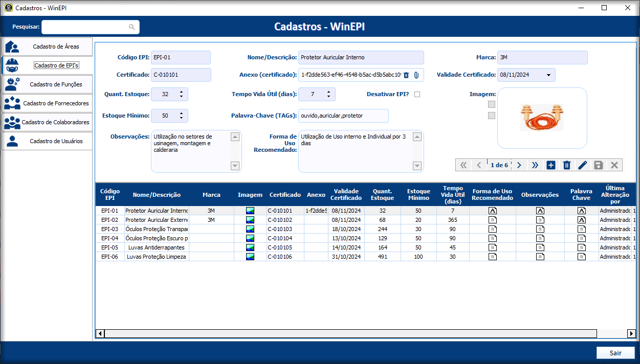The height and width of the screenshot is (364, 640).
Task: Sort by Validade Certificado column header
Action: click(346, 195)
